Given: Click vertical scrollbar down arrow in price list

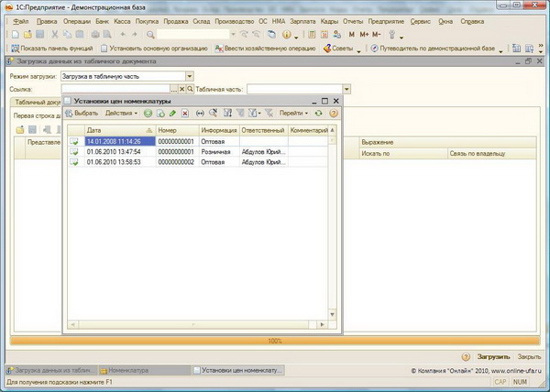Looking at the screenshot, I should 332,314.
